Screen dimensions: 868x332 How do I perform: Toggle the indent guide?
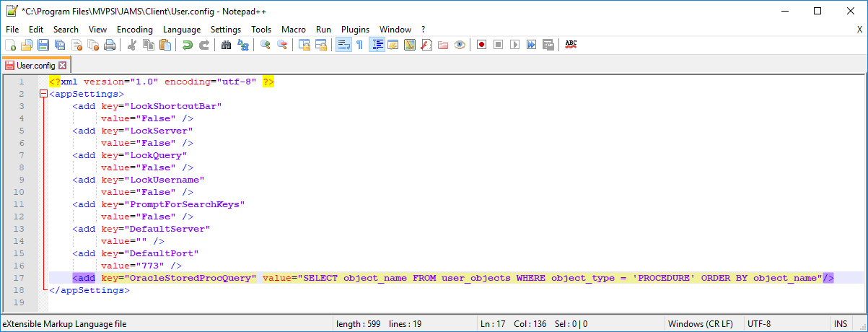pos(377,45)
